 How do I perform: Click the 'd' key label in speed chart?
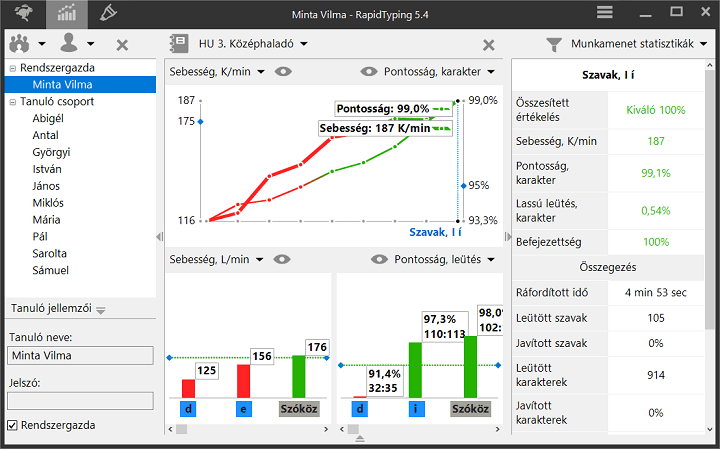(188, 409)
